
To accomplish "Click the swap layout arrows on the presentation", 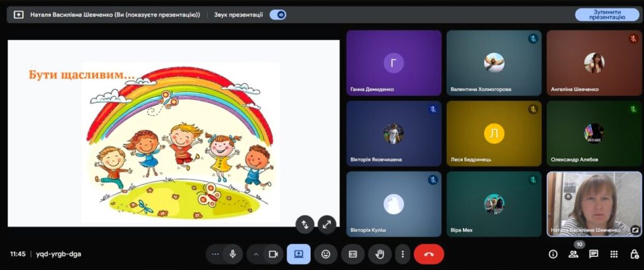I will (x=304, y=224).
